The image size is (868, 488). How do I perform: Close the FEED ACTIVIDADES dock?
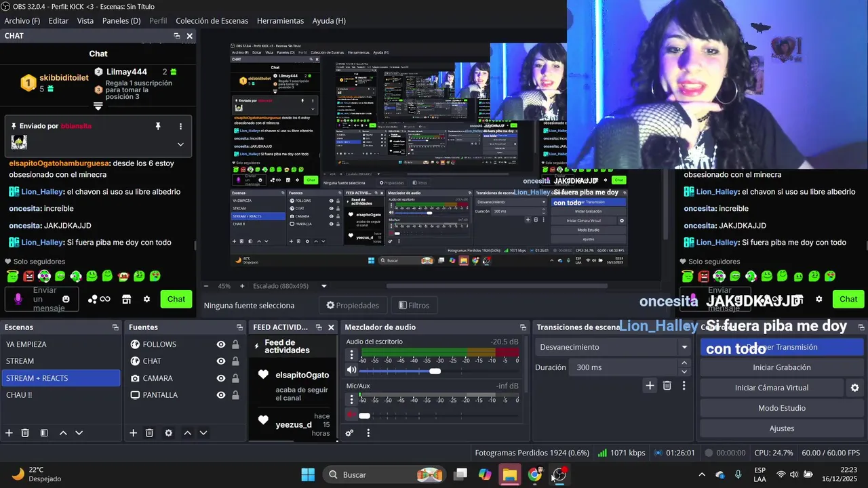[x=331, y=327]
